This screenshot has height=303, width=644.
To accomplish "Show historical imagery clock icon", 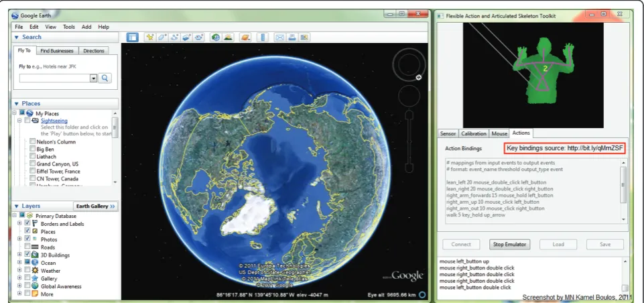I will point(216,38).
